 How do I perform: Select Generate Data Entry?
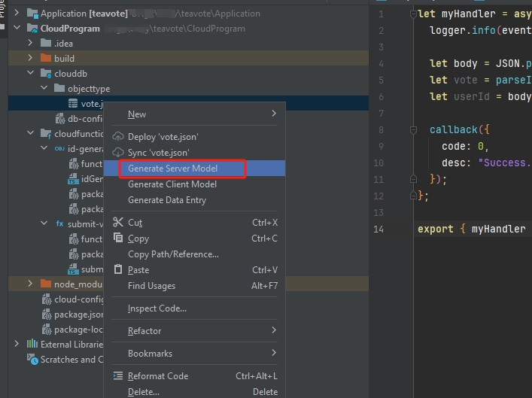tap(194, 200)
